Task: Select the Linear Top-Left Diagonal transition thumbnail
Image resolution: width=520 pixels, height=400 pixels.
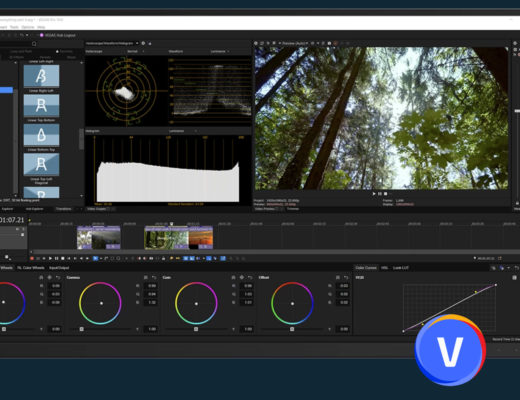Action: 41,164
